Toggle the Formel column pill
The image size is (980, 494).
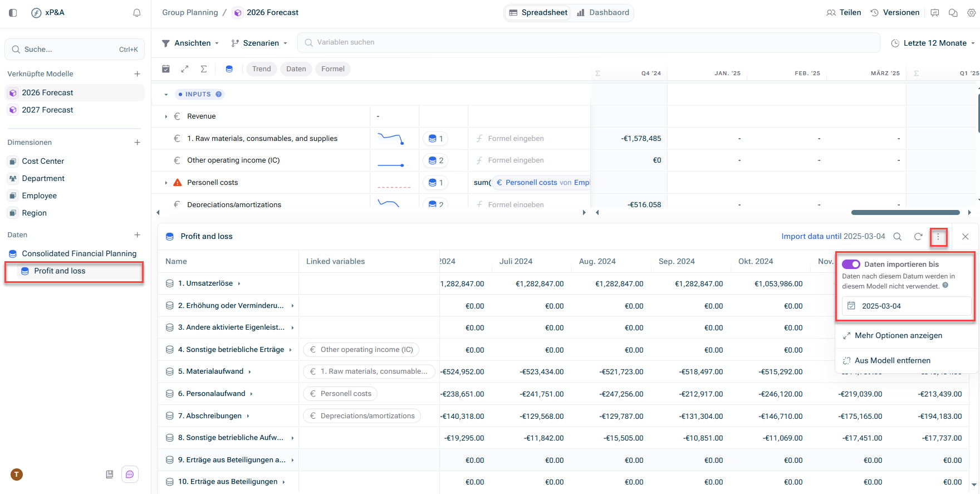[x=333, y=69]
